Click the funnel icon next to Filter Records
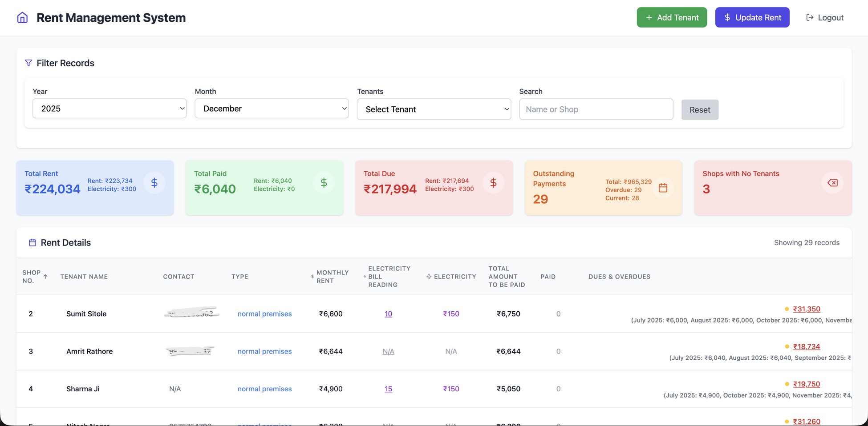Viewport: 868px width, 426px height. 28,63
